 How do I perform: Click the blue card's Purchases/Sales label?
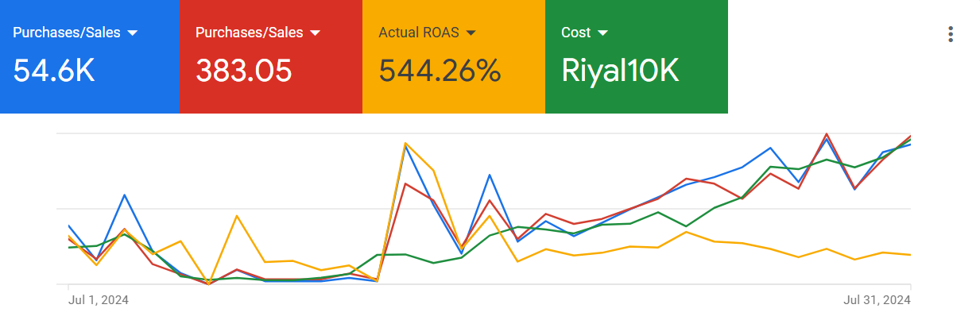(67, 33)
